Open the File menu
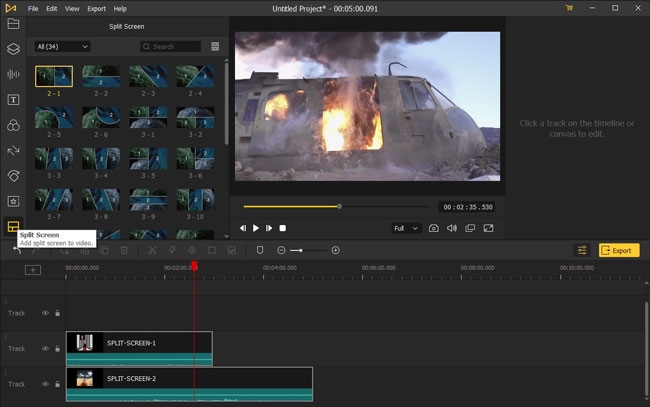Viewport: 650px width, 407px height. coord(33,8)
